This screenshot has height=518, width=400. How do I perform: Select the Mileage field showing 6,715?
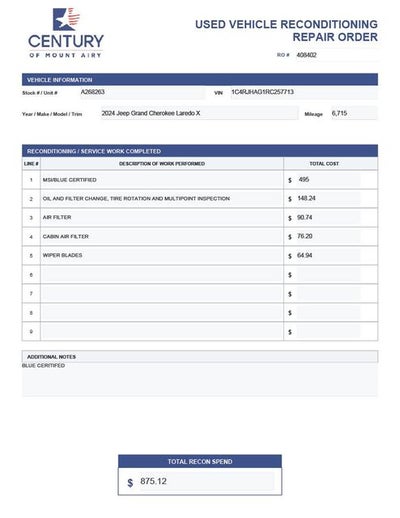click(354, 113)
